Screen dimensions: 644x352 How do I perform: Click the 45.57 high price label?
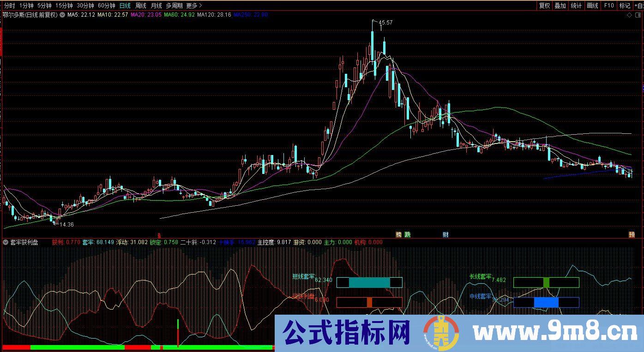click(x=385, y=23)
